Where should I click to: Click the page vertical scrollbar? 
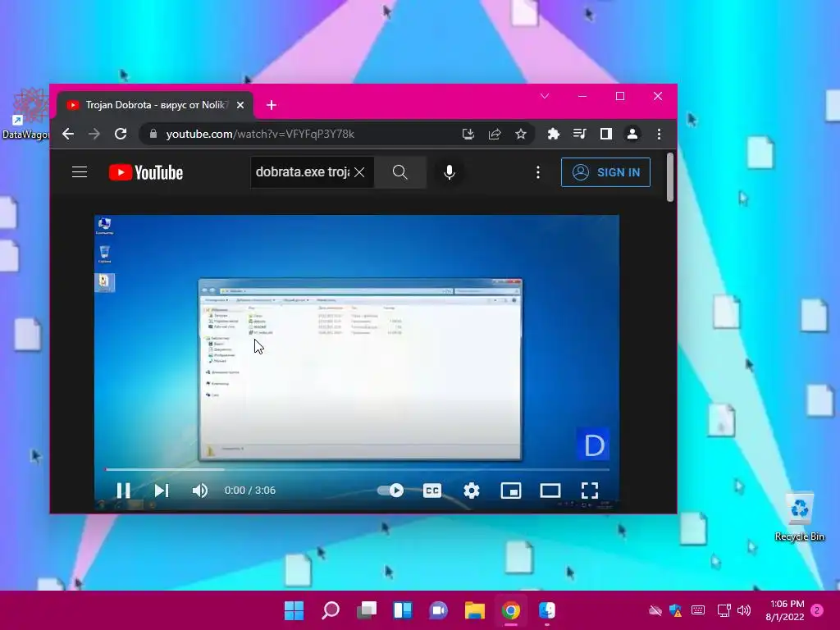(x=670, y=178)
